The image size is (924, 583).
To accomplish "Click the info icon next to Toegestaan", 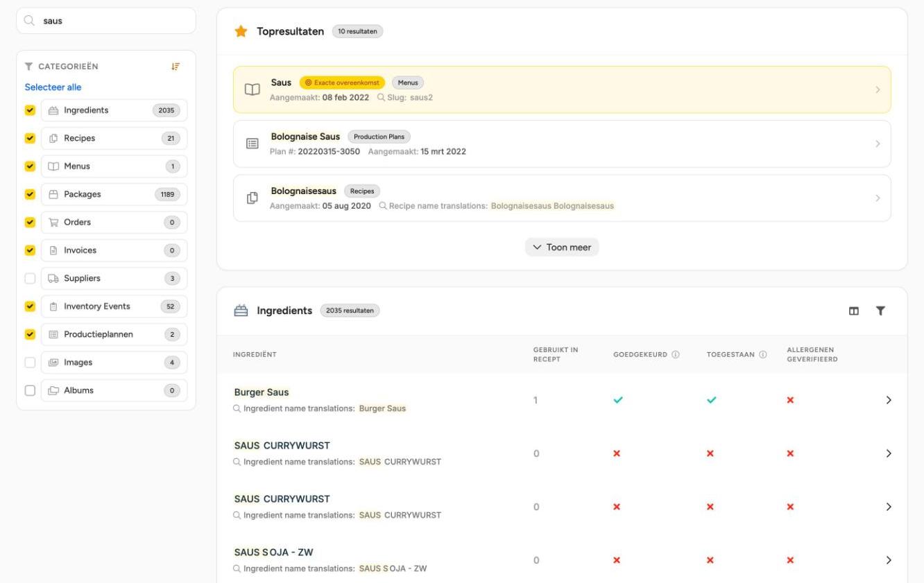I will 763,355.
